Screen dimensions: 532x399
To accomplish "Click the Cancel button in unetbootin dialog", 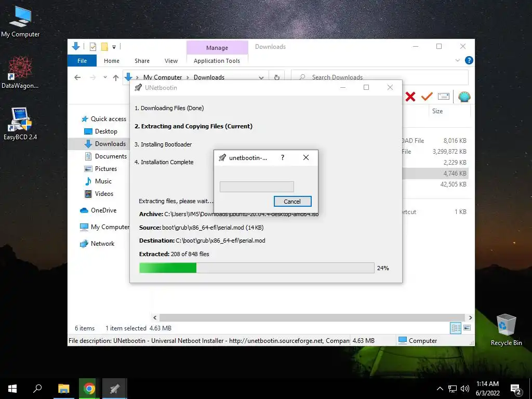I will [292, 201].
